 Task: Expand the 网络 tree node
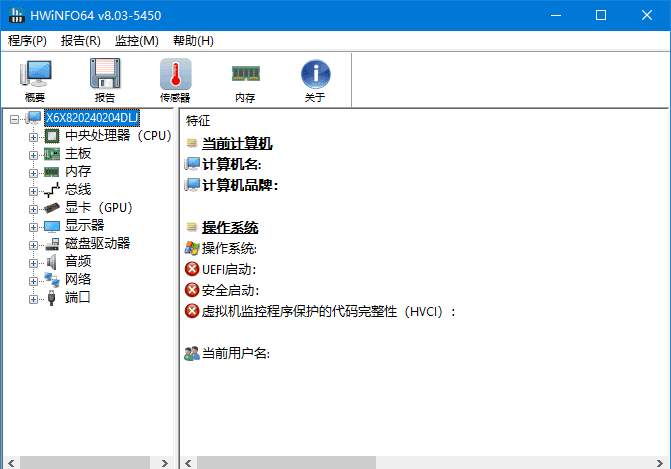click(33, 281)
